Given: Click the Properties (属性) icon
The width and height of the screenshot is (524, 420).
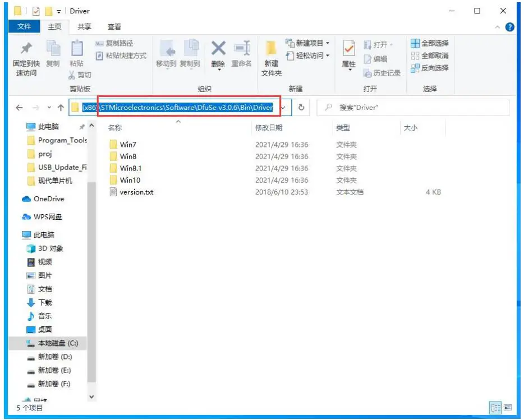Looking at the screenshot, I should pos(348,53).
